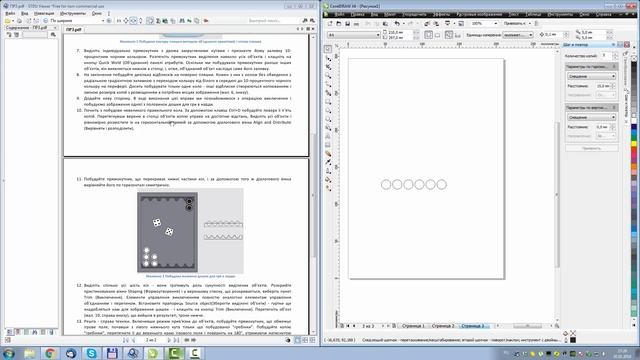Open Инструменты menu in STDU Viewer
The image size is (640, 360).
[x=73, y=13]
